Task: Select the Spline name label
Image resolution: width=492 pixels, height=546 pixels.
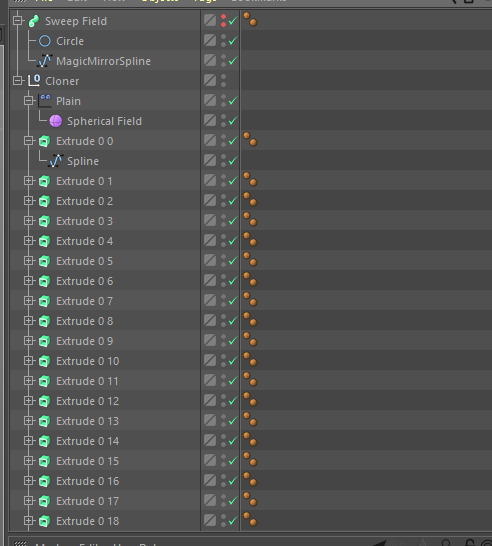Action: point(83,161)
